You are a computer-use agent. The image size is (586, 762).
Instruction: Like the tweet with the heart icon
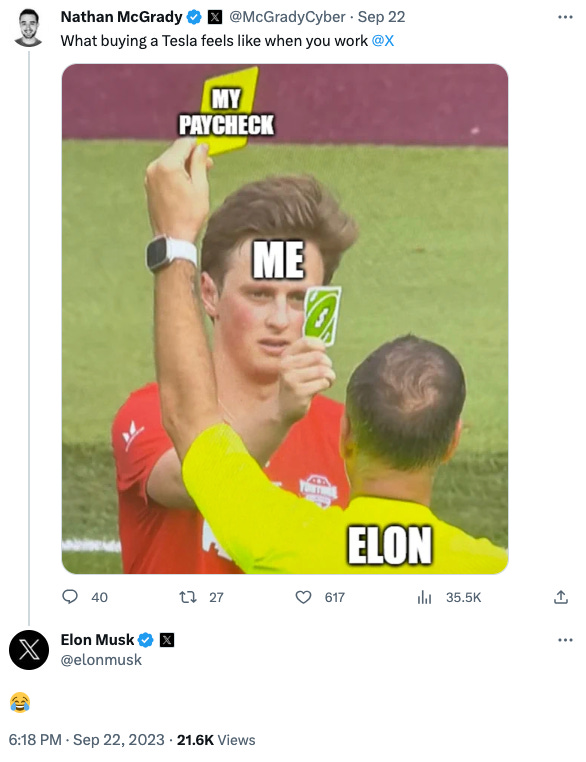point(304,597)
